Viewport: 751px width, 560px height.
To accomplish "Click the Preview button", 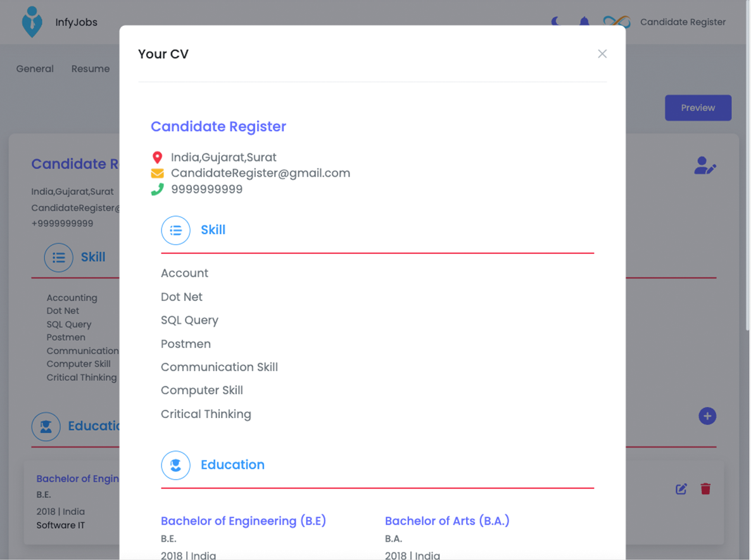I will coord(698,108).
